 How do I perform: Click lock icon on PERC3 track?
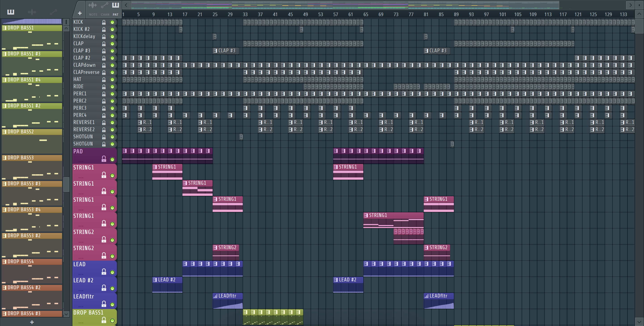tap(104, 108)
